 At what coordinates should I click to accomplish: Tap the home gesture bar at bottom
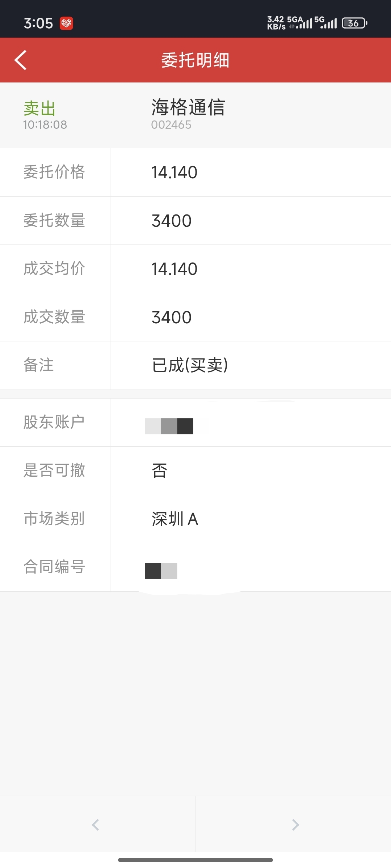click(195, 860)
